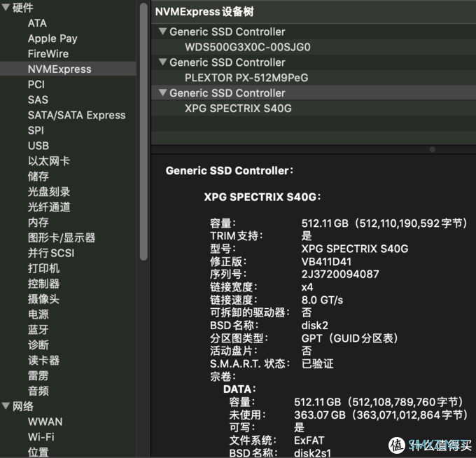Open the PCI sidebar entry
Screen dimensions: 476x458
[x=36, y=85]
